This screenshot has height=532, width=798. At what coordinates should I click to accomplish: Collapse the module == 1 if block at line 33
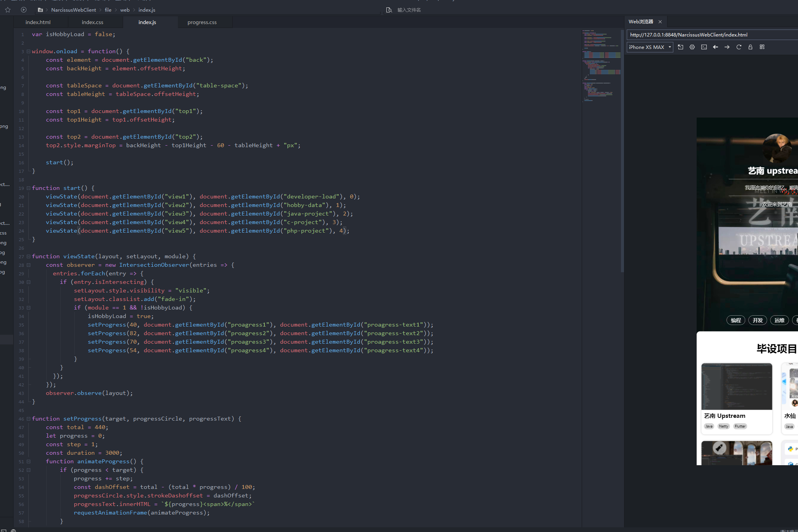tap(28, 308)
